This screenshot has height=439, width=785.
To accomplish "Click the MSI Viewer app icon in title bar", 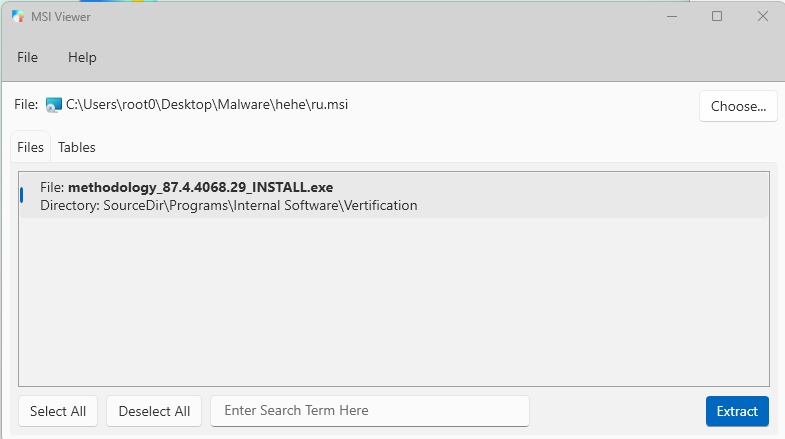I will point(18,17).
